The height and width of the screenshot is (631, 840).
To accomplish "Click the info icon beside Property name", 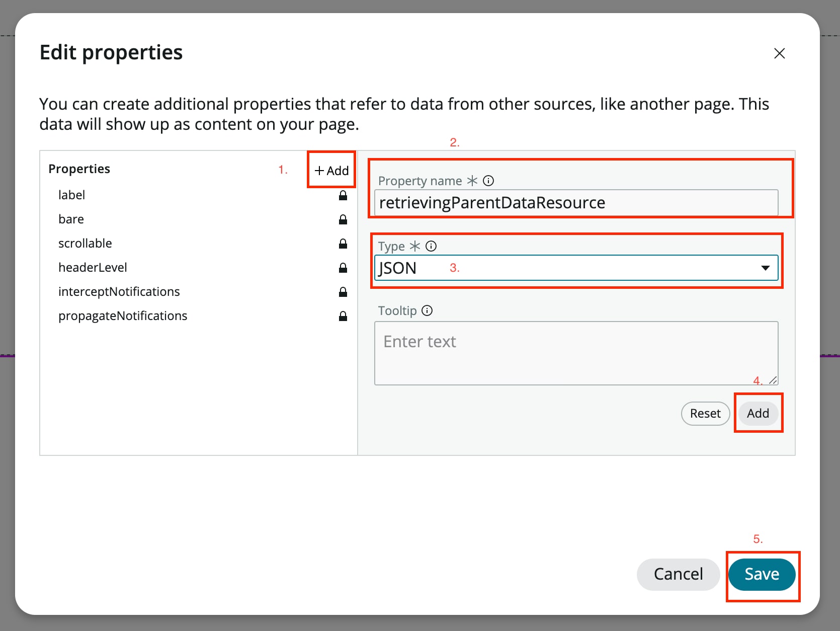I will click(488, 181).
